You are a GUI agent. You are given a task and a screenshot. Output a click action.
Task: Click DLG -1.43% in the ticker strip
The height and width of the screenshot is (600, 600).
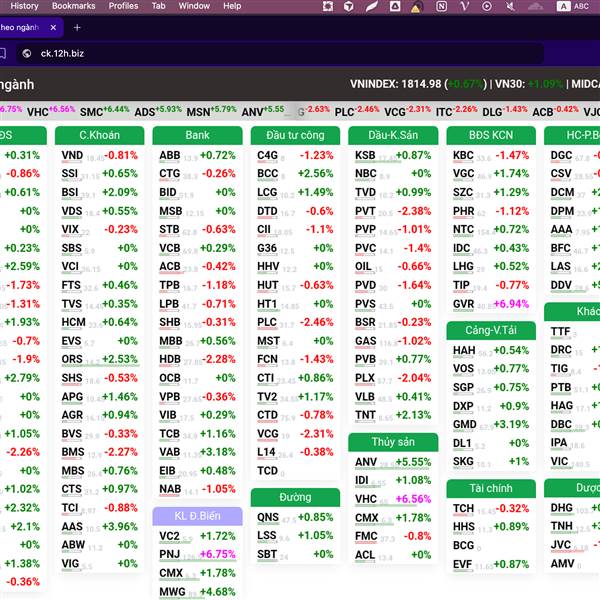coord(505,111)
